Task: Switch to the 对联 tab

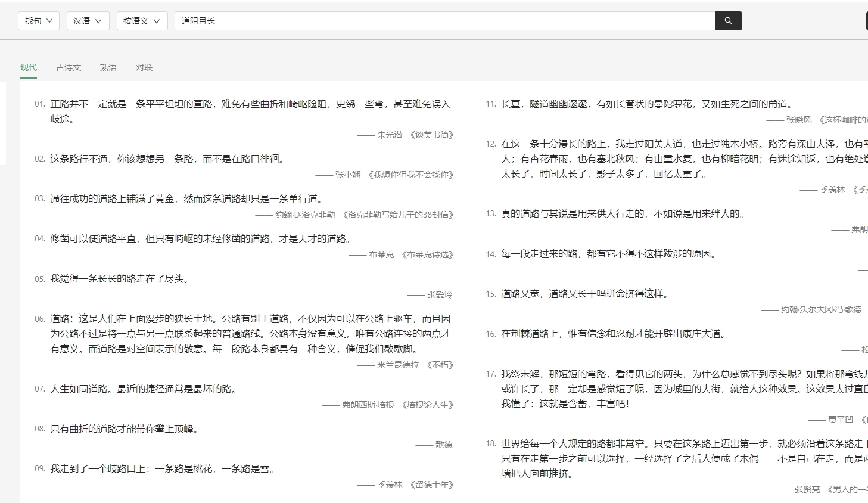Action: (x=144, y=67)
